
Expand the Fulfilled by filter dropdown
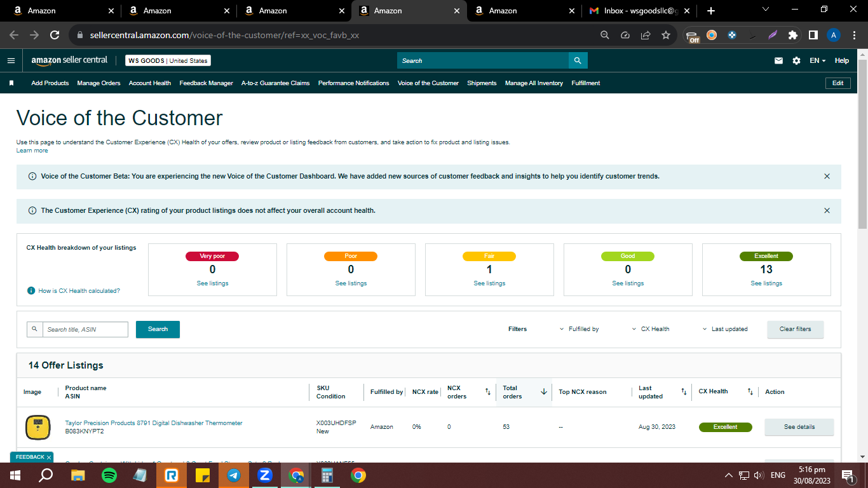pyautogui.click(x=580, y=329)
